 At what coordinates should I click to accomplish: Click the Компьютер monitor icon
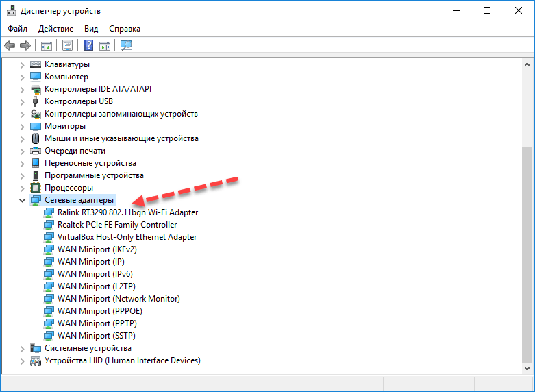tap(36, 77)
